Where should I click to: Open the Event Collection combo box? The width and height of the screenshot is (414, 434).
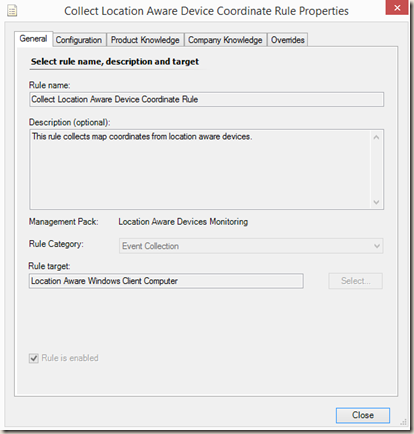pyautogui.click(x=251, y=246)
